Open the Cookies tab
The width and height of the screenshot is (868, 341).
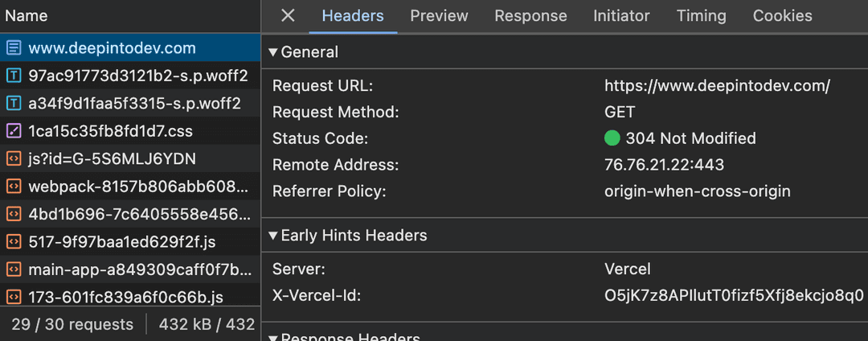[782, 16]
